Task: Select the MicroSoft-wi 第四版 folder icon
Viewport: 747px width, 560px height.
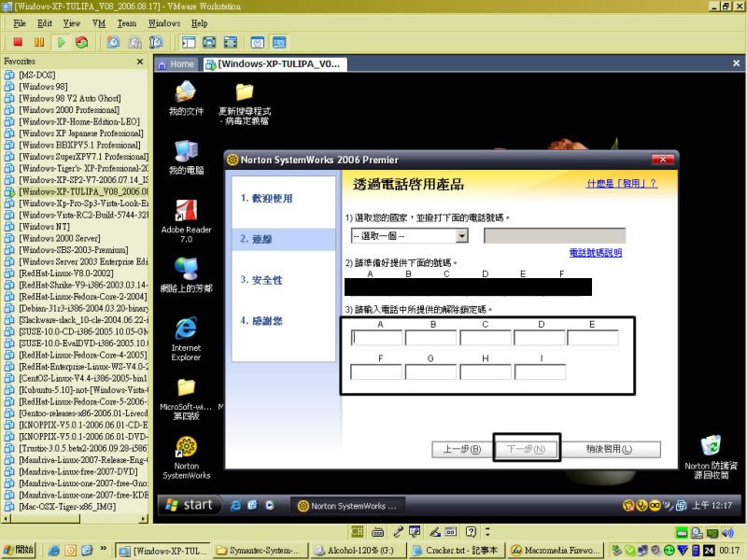Action: (x=186, y=399)
